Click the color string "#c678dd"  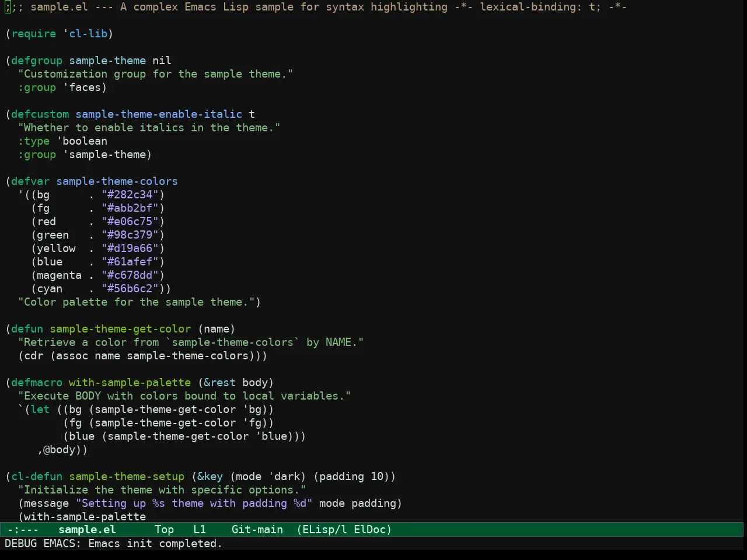coord(130,275)
